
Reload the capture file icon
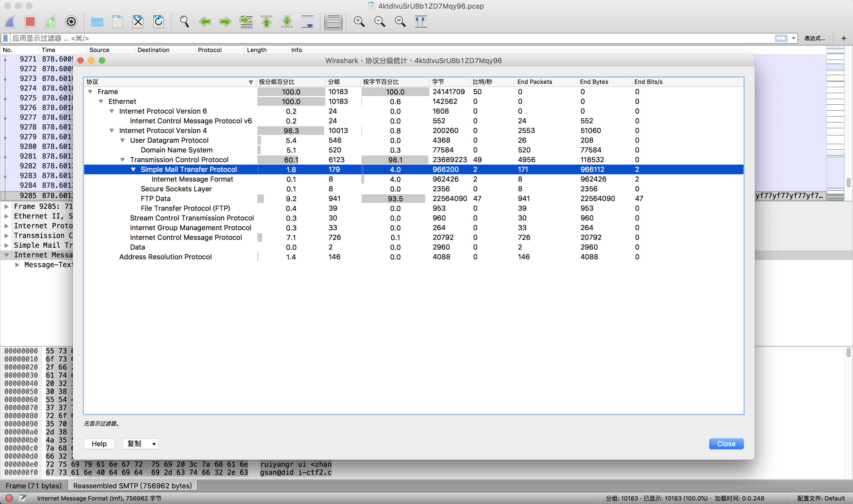[158, 22]
